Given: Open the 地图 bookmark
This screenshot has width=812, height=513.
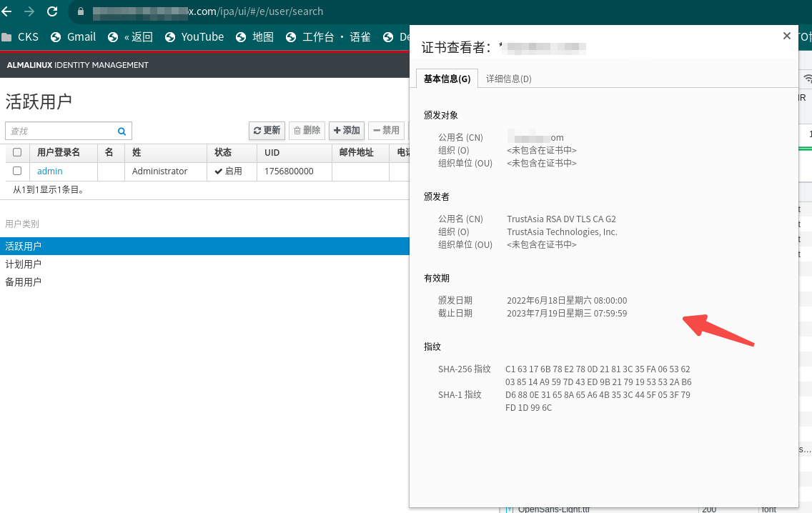Looking at the screenshot, I should (x=254, y=36).
